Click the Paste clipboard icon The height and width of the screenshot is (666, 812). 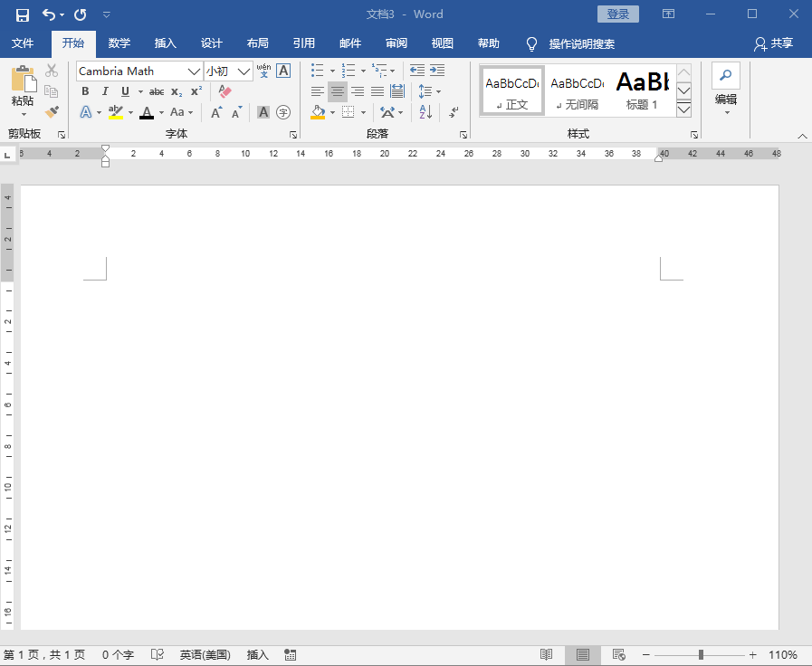tap(24, 79)
